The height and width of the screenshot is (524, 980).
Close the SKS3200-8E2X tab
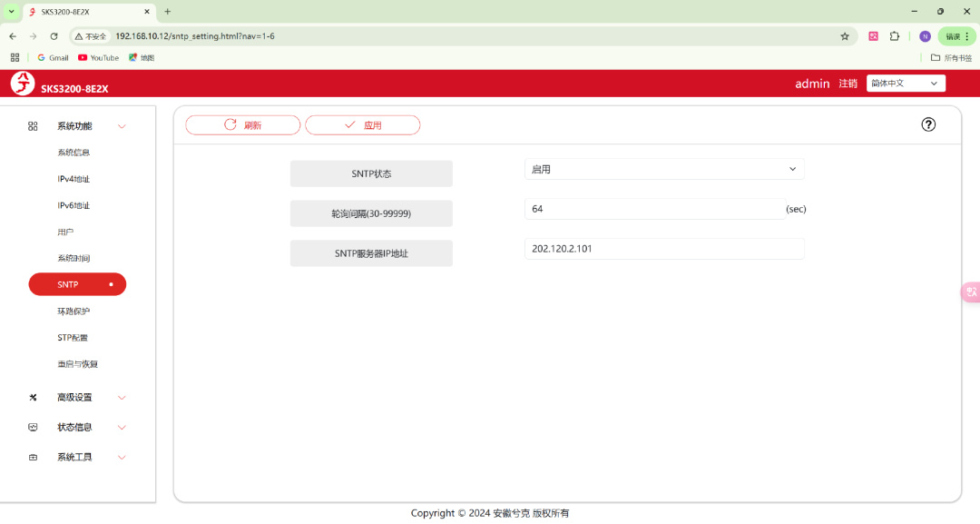147,11
